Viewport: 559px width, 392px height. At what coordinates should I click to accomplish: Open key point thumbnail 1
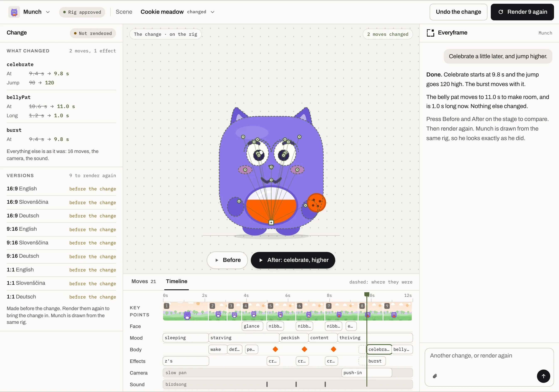186,311
